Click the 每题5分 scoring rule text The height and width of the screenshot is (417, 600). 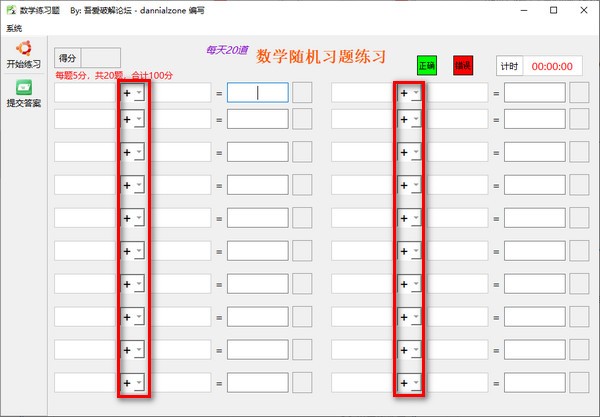(114, 75)
